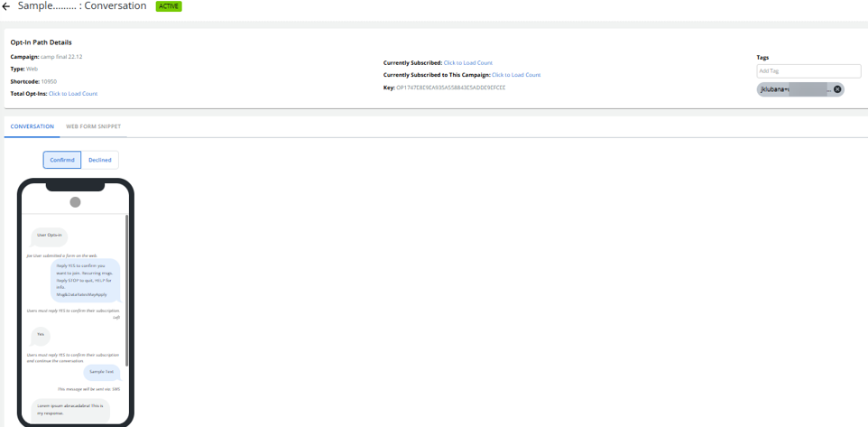Select the Declined toggle option
The image size is (868, 427).
point(100,160)
